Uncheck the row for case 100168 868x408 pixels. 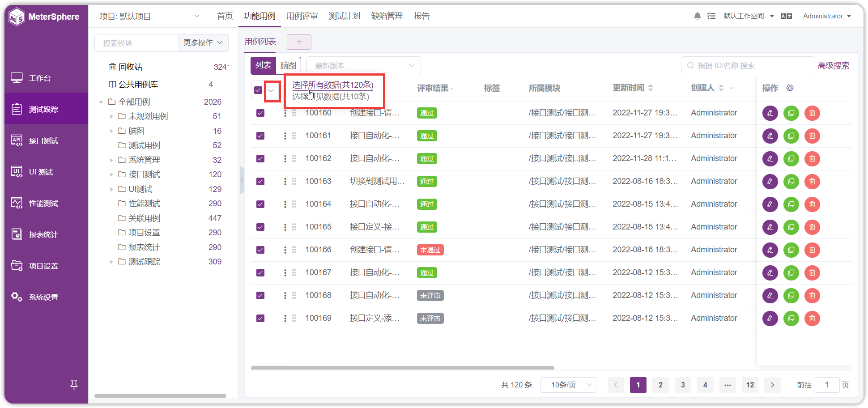[x=260, y=296]
